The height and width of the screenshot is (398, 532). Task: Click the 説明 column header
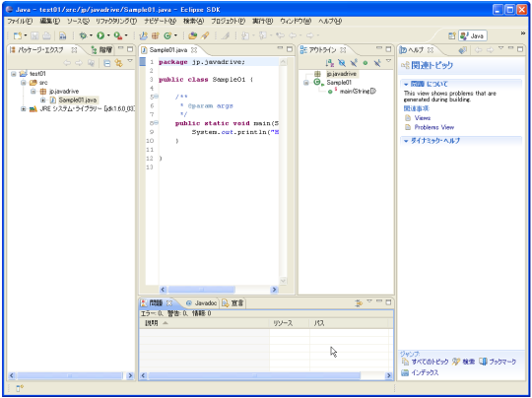pos(204,323)
